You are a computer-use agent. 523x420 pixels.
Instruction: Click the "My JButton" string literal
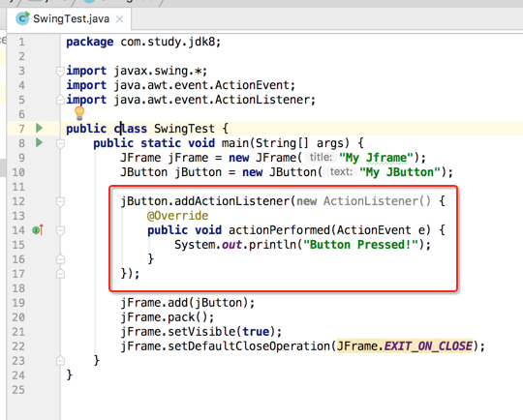click(400, 172)
